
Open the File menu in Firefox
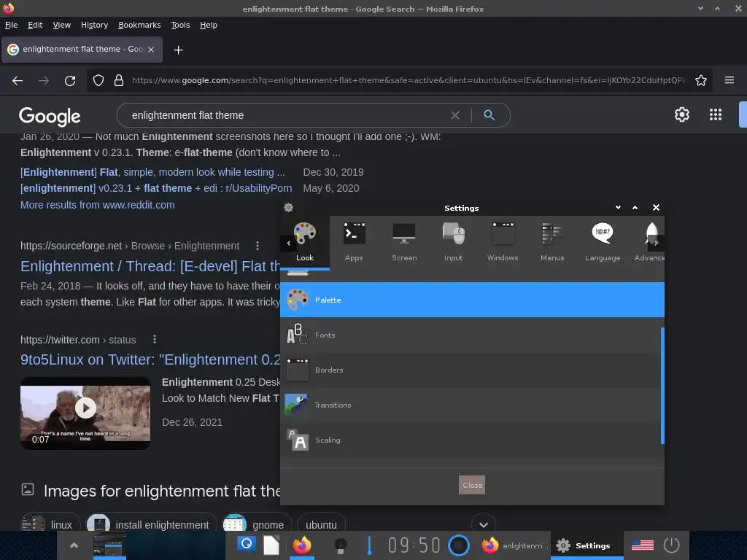point(12,25)
